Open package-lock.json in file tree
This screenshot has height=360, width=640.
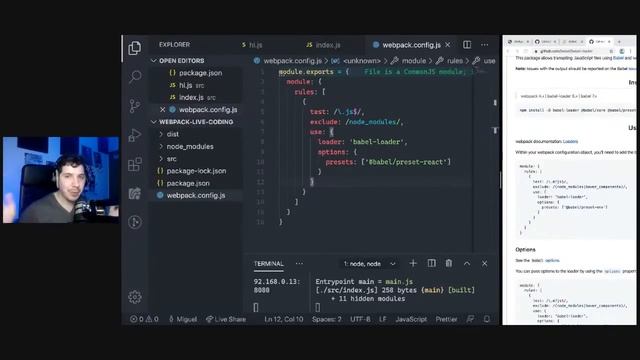(x=196, y=171)
